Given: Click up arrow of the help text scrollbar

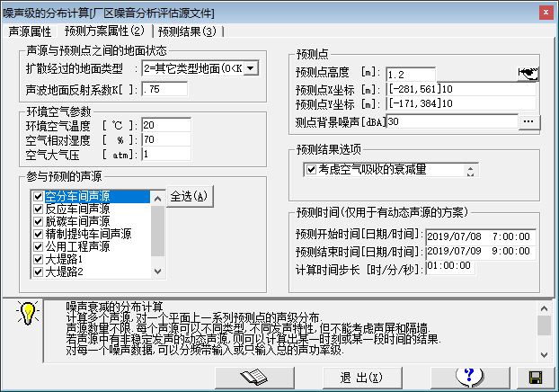Looking at the screenshot, I should (544, 308).
